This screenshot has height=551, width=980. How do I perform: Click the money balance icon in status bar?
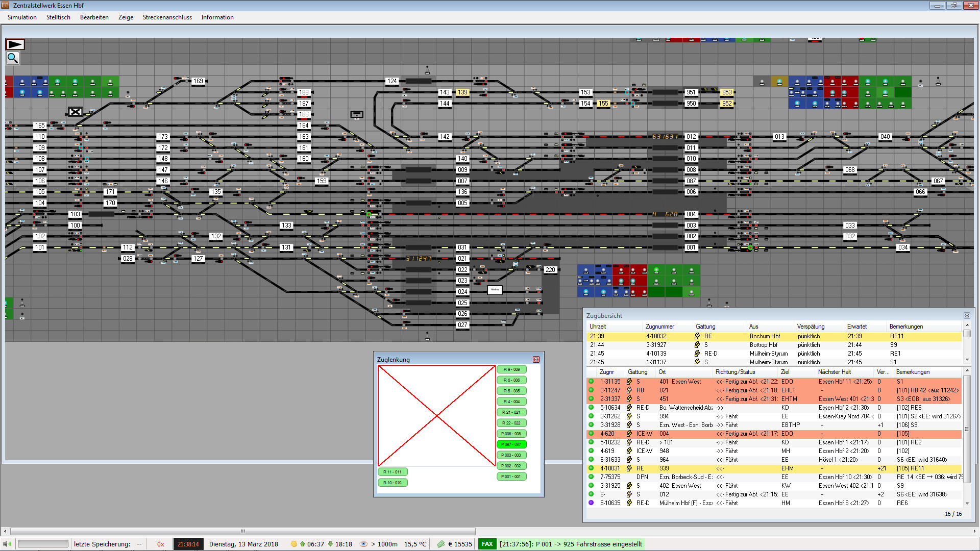click(440, 544)
